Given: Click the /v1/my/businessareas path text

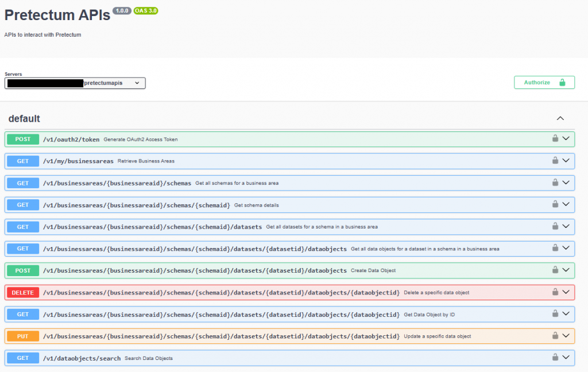Looking at the screenshot, I should click(78, 161).
